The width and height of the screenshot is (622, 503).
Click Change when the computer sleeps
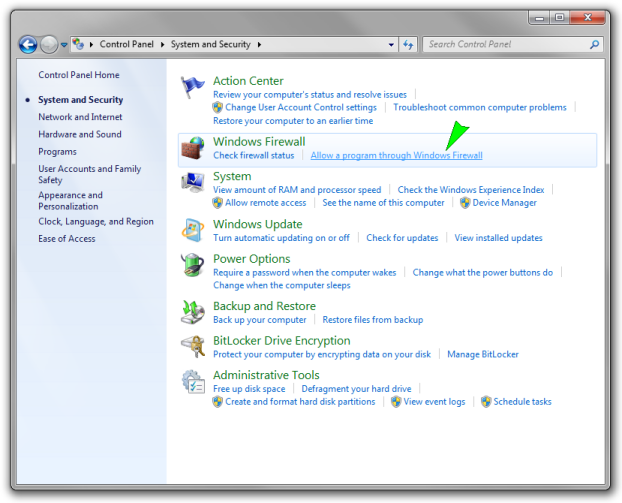(282, 286)
